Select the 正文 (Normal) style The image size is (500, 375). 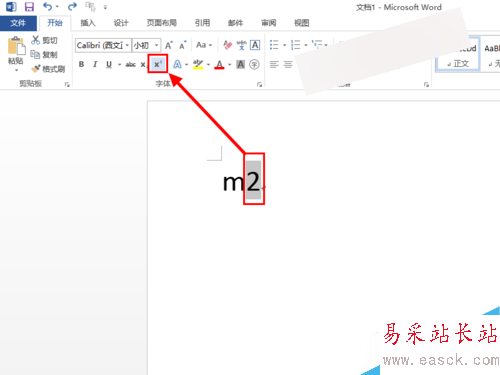[x=458, y=54]
